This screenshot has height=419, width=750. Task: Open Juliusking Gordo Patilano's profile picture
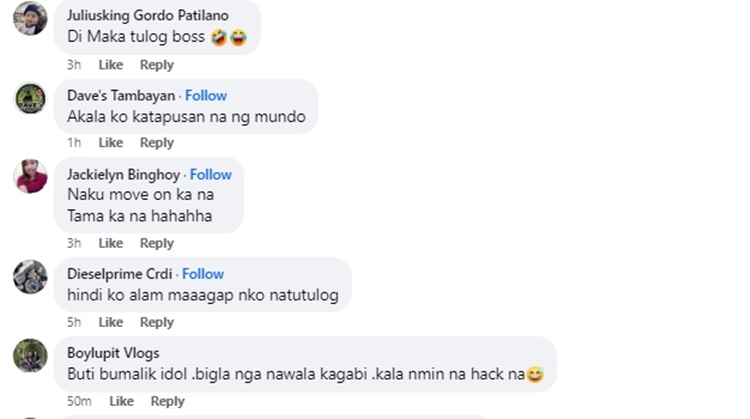click(30, 18)
